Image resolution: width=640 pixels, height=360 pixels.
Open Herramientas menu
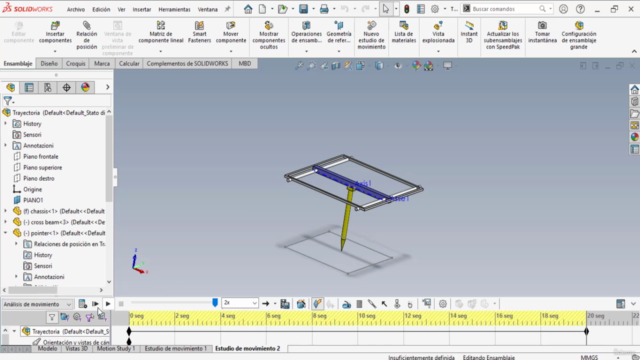174,9
